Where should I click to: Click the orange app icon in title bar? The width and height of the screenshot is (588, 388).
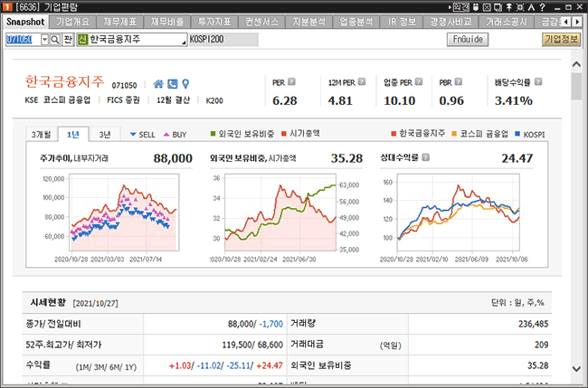click(x=7, y=7)
